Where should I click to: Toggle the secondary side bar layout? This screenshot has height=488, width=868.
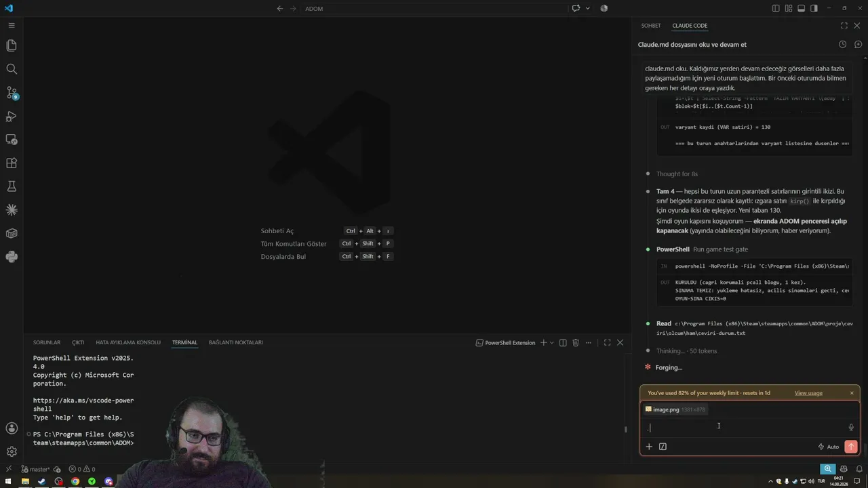click(x=814, y=9)
